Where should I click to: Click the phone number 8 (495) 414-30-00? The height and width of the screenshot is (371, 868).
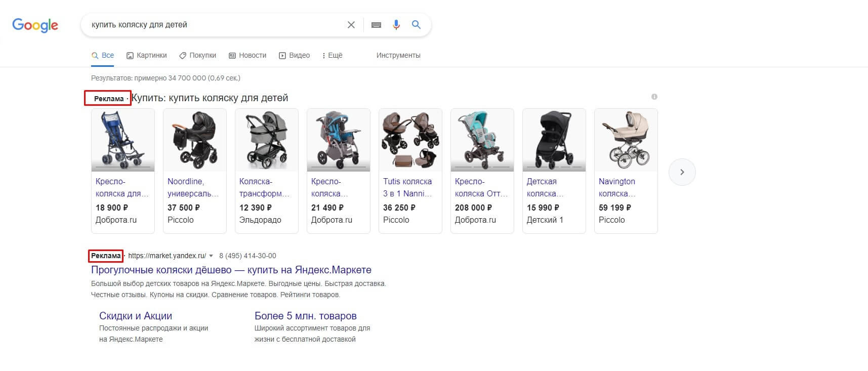point(247,256)
